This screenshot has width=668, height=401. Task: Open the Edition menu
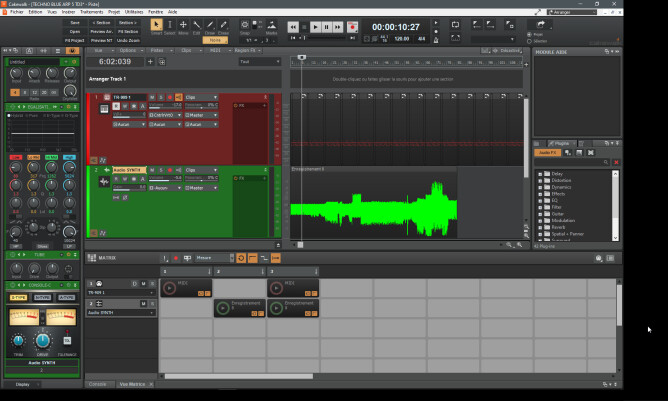(35, 12)
